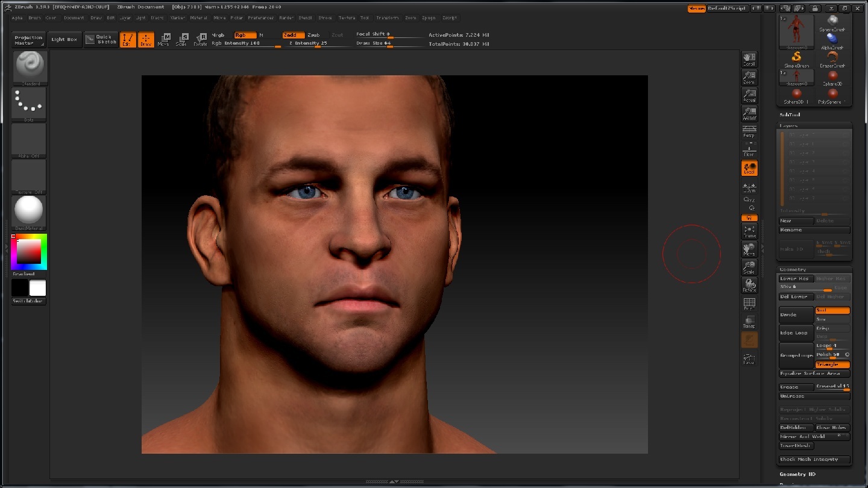
Task: Select the Sphere3D_1 tool
Action: [796, 96]
